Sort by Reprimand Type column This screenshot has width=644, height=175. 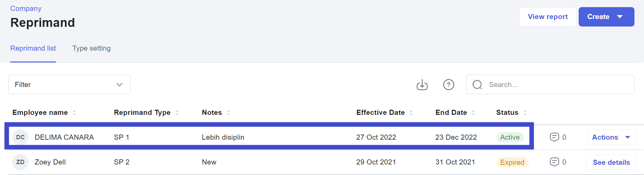point(177,113)
